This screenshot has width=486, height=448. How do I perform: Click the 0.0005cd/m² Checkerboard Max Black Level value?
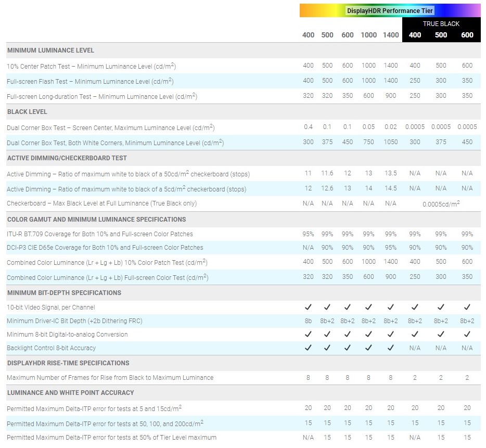click(441, 204)
